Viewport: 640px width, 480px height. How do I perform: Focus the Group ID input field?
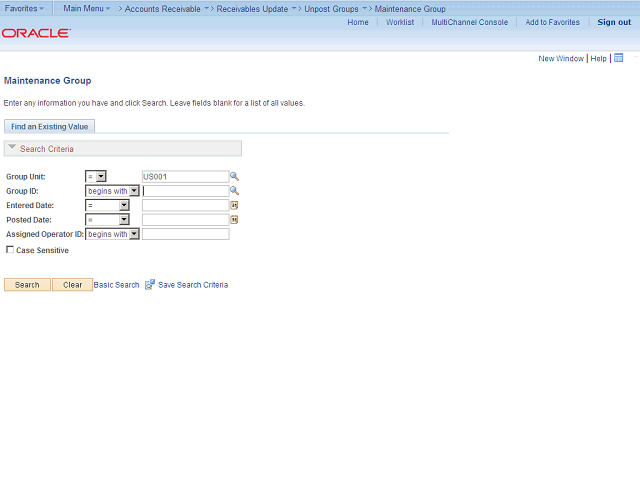tap(185, 191)
